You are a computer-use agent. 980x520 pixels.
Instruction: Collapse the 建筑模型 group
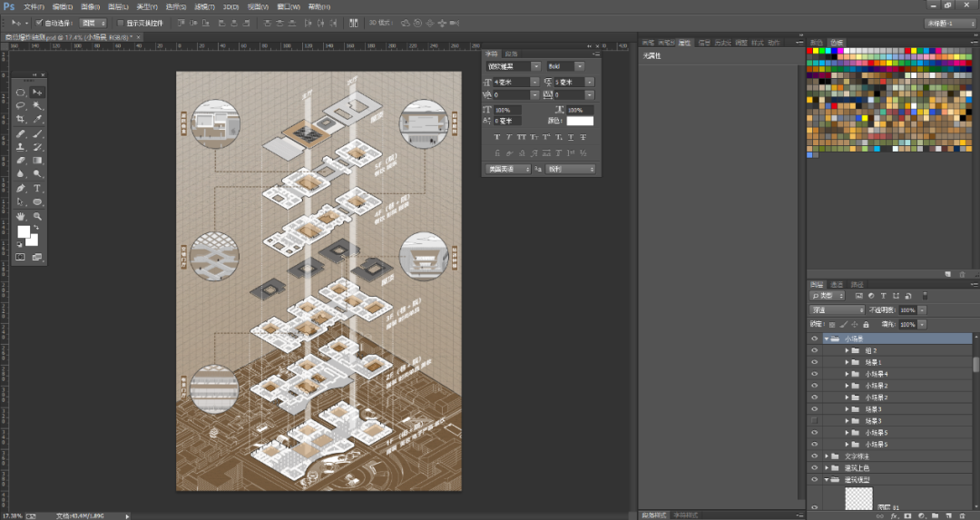827,479
